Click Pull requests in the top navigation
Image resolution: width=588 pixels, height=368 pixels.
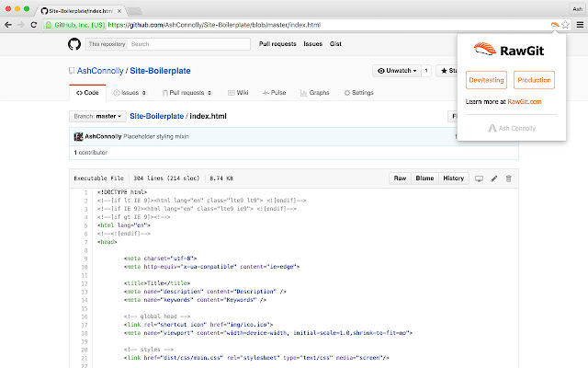(x=277, y=44)
